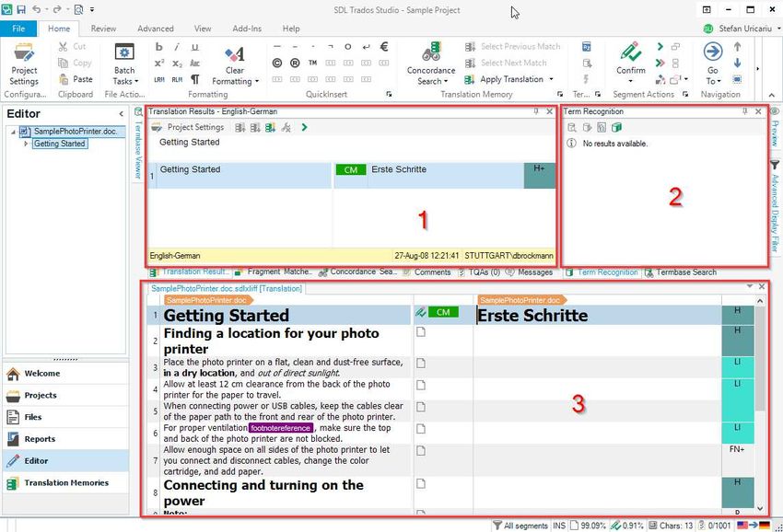Viewport: 783px width, 532px height.
Task: Collapse the ribbon with the chevron
Action: (x=772, y=95)
